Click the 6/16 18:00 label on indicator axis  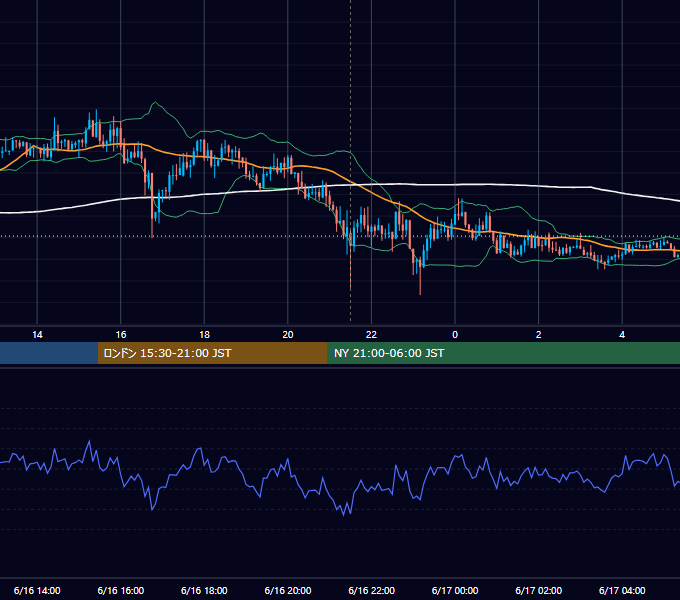[x=204, y=590]
